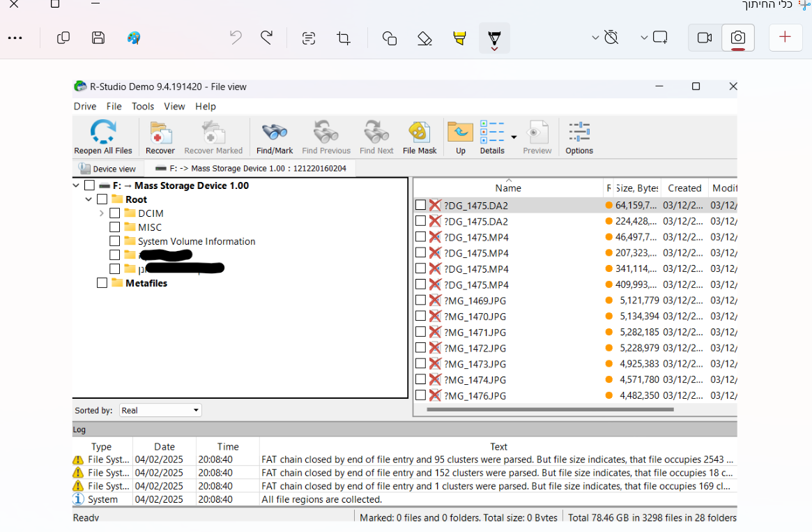This screenshot has height=532, width=812.
Task: Click Find Next toolbar icon
Action: pos(376,137)
